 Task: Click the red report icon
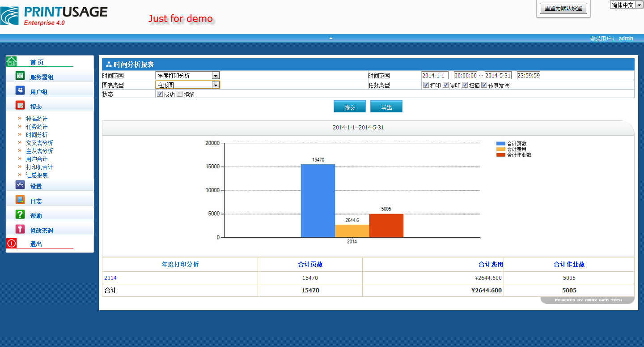(20, 105)
